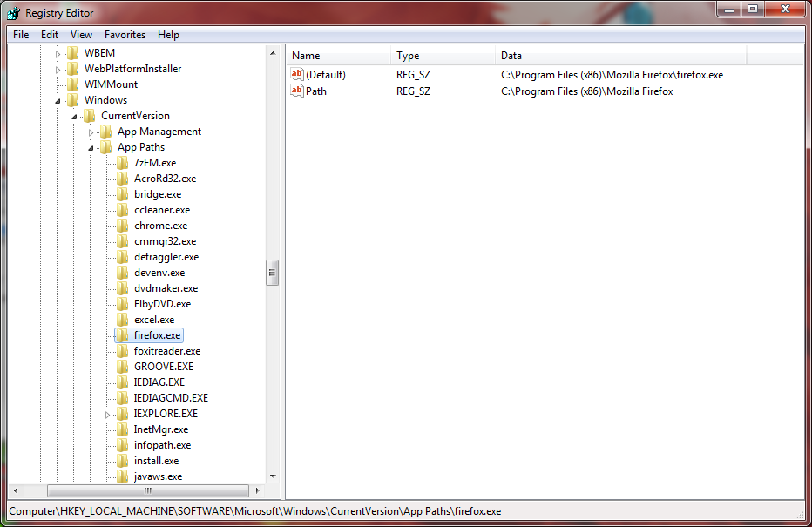Click the excel.exe folder icon
The image size is (812, 527).
(123, 320)
